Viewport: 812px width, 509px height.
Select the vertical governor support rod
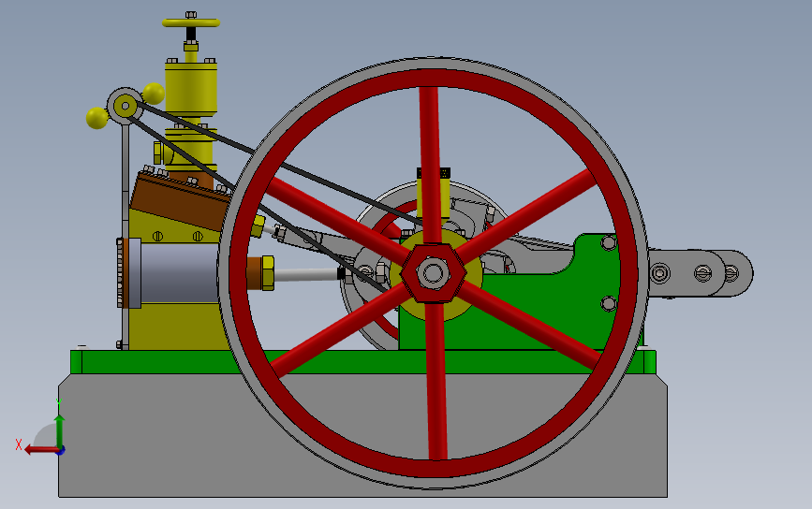[125, 236]
